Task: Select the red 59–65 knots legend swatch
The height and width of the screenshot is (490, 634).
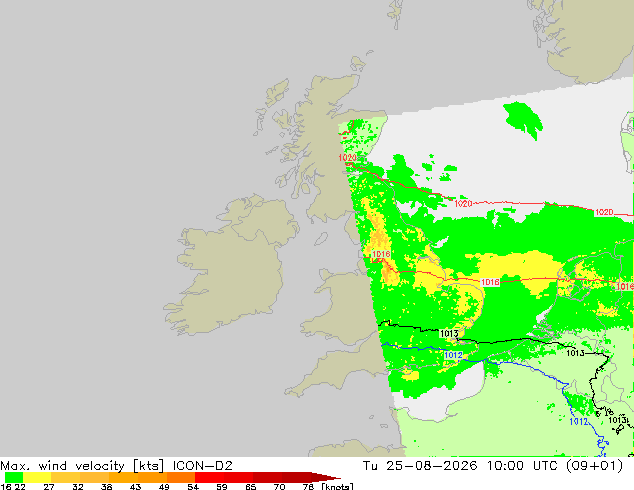Action: point(239,477)
